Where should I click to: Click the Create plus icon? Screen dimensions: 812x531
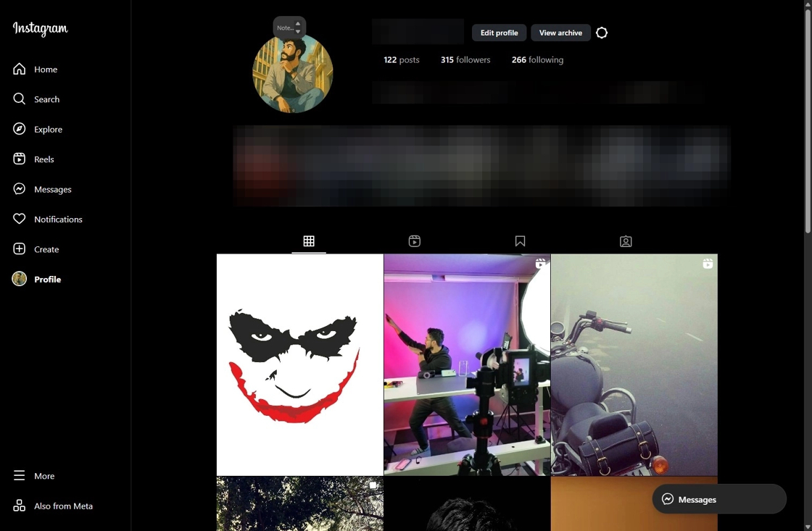(19, 249)
